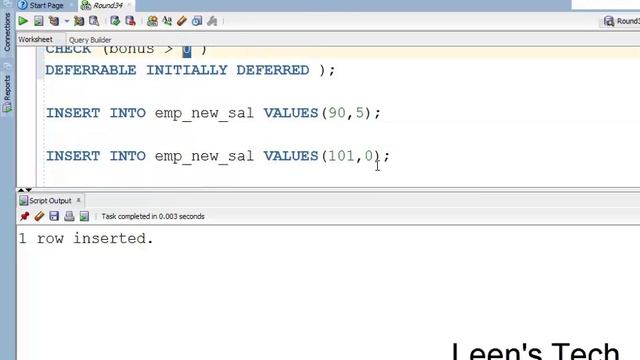Viewport: 640px width, 360px height.
Task: Click 'Task completed in 0.003 seconds' status
Action: pos(153,216)
